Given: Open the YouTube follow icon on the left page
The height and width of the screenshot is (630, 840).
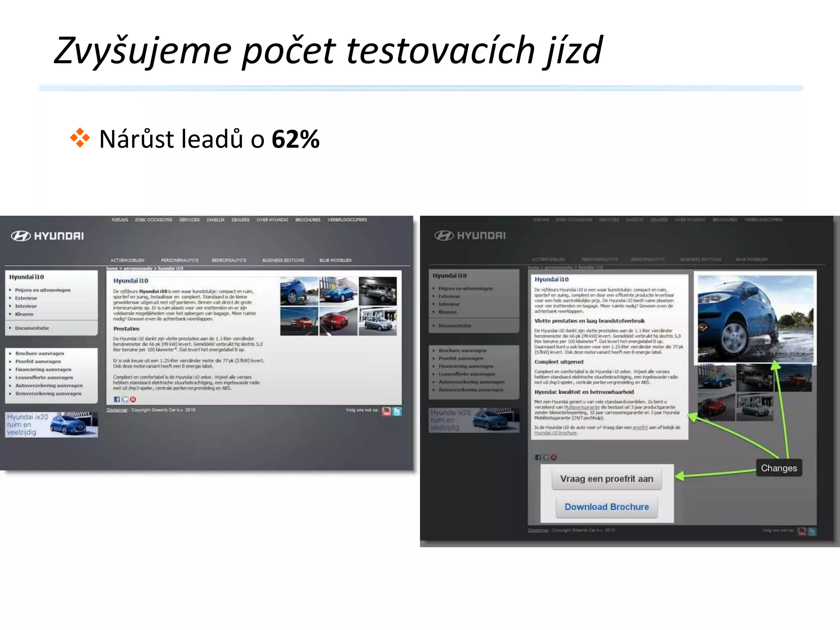Looking at the screenshot, I should tap(386, 411).
